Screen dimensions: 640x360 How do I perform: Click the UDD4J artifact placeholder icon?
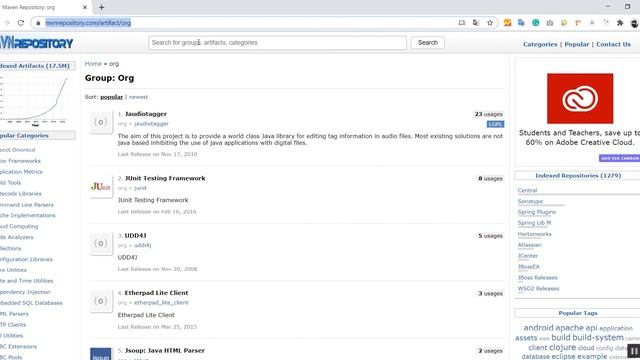[x=101, y=244]
